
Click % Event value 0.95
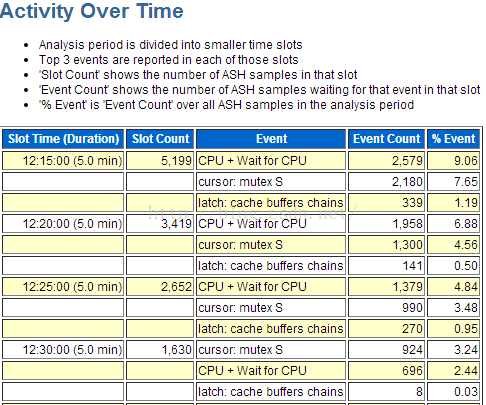(x=466, y=329)
